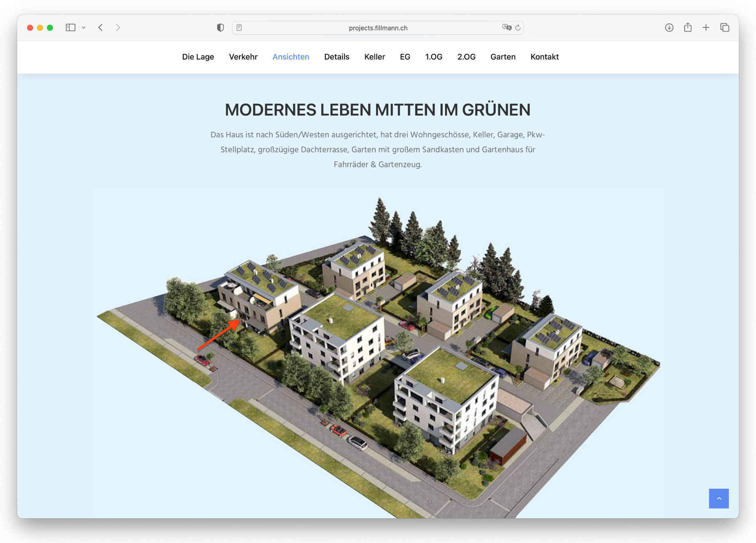Click the address bar showing projects.fillmann.ch
This screenshot has height=543, width=756.
coord(378,28)
